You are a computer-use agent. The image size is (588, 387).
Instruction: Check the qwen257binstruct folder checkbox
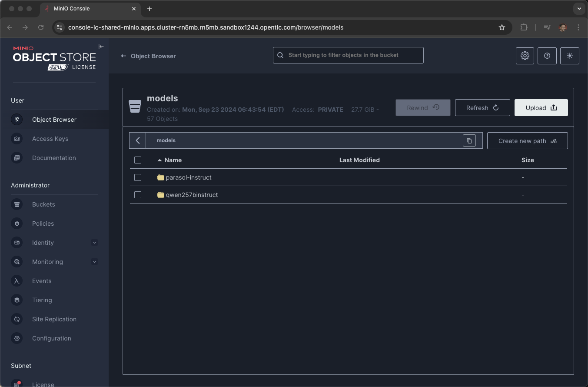[138, 195]
